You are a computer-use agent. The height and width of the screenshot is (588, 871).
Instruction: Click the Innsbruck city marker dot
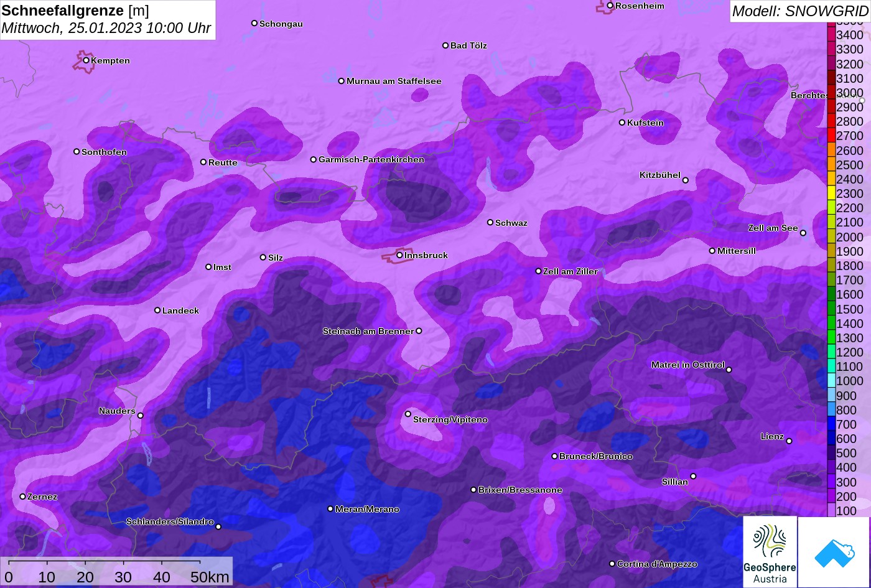coord(399,255)
